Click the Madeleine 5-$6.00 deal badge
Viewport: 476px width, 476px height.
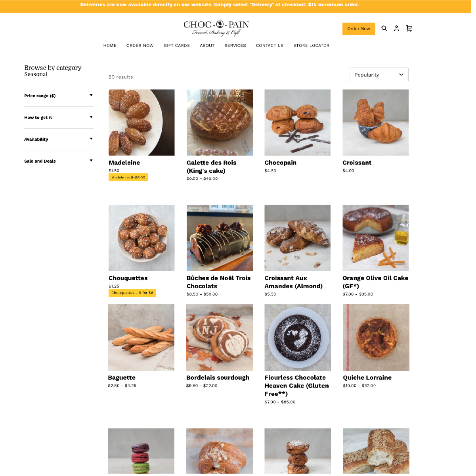(x=128, y=177)
